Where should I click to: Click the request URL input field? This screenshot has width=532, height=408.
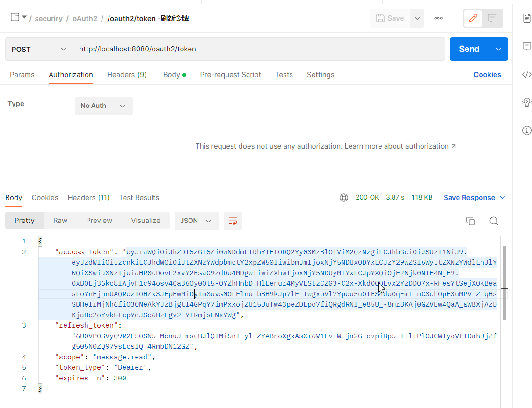tap(258, 49)
